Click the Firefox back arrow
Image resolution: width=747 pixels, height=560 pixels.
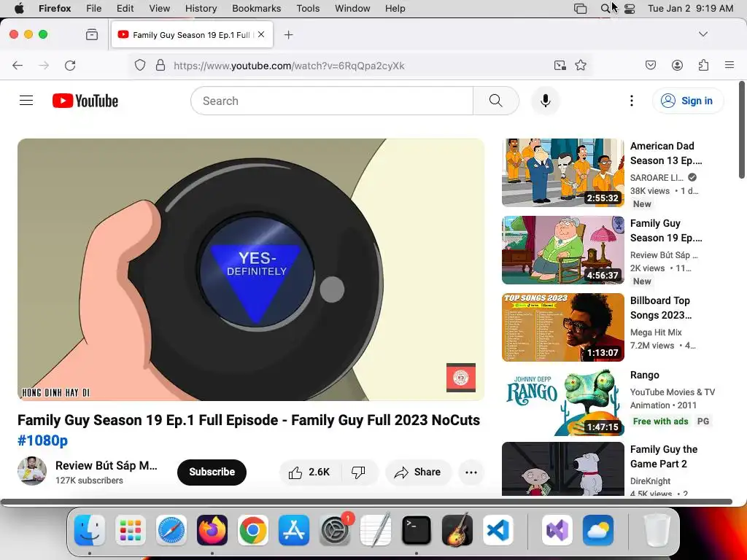[x=18, y=65]
